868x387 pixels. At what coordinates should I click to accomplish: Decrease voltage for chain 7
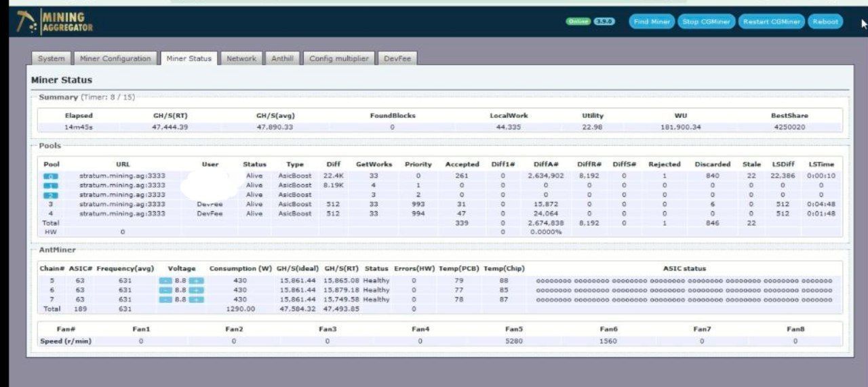(165, 300)
